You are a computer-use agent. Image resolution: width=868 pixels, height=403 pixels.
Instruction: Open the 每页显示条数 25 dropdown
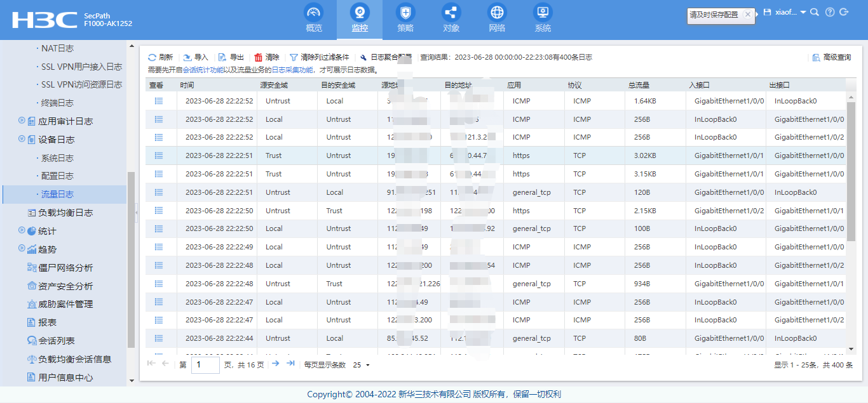362,365
